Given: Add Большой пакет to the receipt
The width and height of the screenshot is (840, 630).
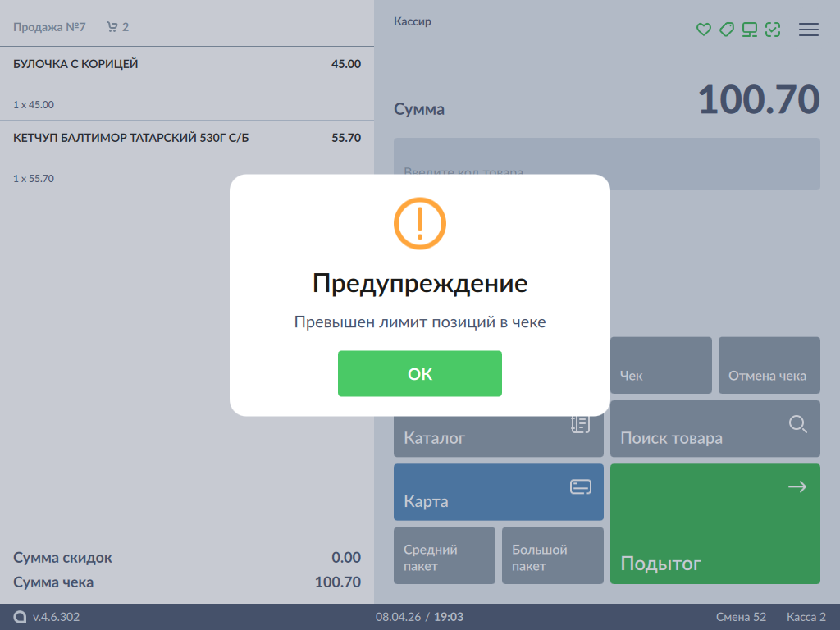Looking at the screenshot, I should [552, 556].
